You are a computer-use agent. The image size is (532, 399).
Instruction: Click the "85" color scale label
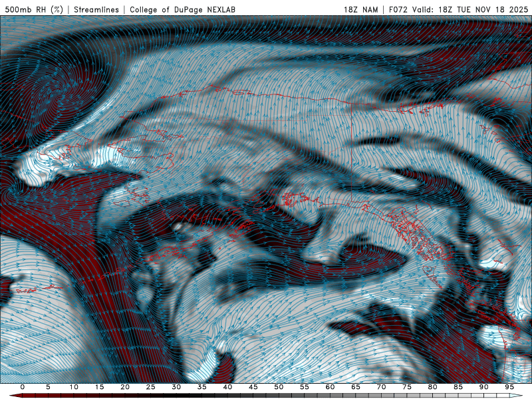tap(458, 387)
